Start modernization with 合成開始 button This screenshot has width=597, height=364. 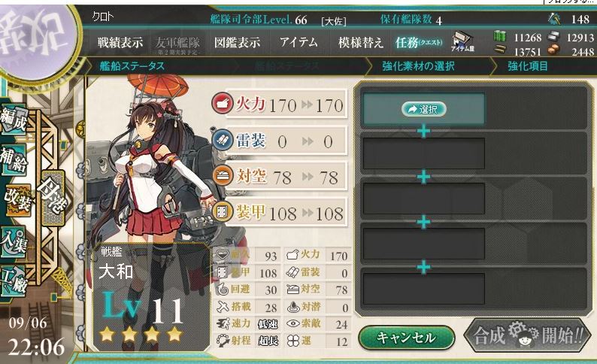point(528,335)
